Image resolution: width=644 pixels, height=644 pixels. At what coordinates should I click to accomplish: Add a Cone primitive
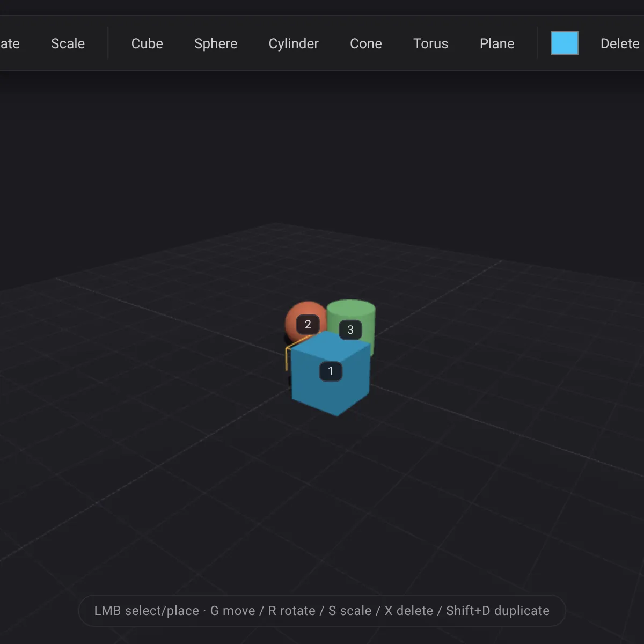(366, 43)
